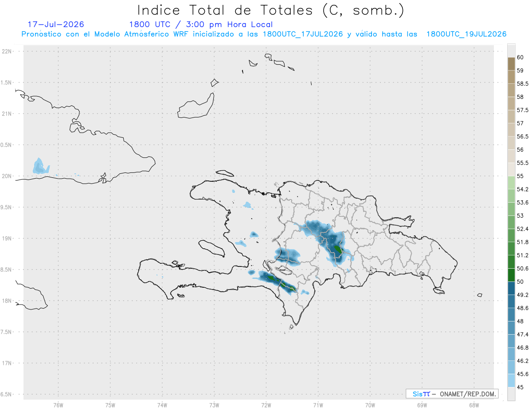Screen dimensions: 532x411
Task: Click the colorbar value '52.4'
Action: (522, 229)
